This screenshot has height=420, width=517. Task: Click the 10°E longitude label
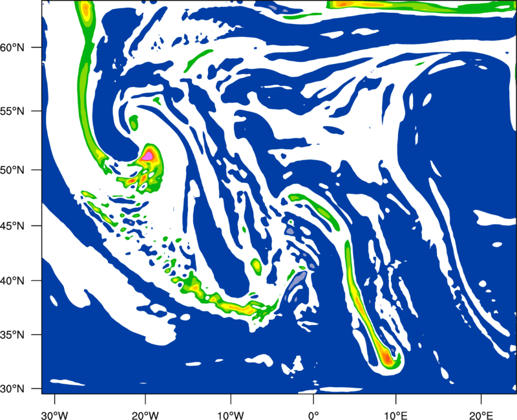click(x=396, y=415)
